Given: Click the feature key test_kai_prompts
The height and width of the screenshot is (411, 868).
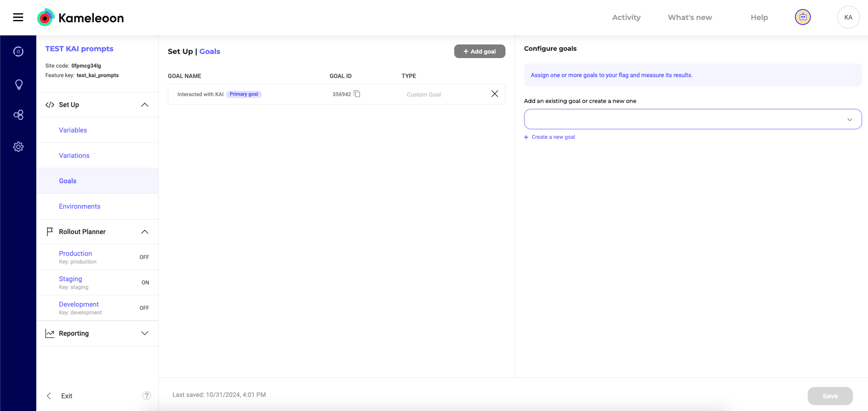Looking at the screenshot, I should (98, 75).
